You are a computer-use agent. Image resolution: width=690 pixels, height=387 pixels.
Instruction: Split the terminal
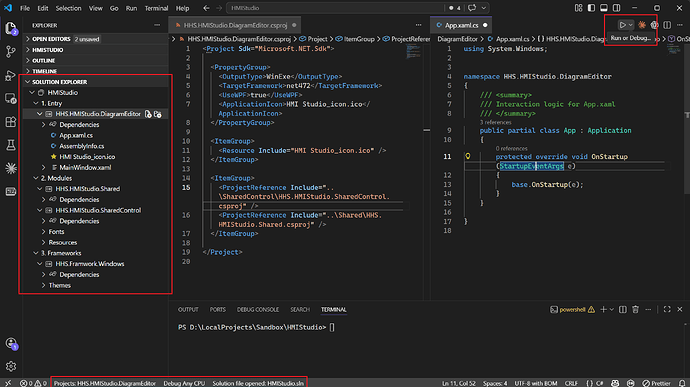point(623,310)
